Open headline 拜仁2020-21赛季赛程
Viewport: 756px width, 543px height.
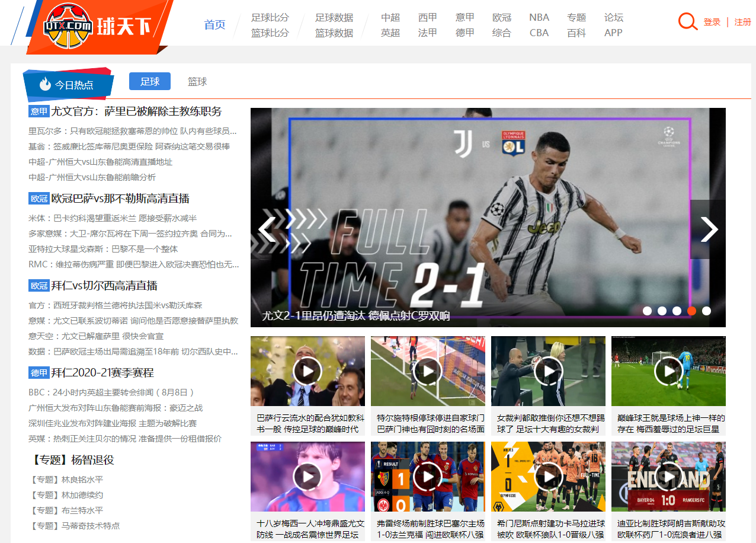tap(102, 373)
